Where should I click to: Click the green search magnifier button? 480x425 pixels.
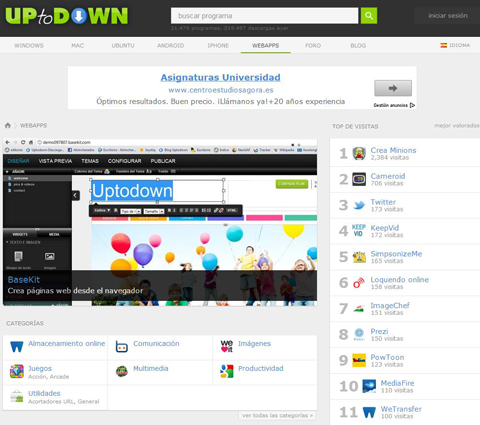click(x=369, y=16)
